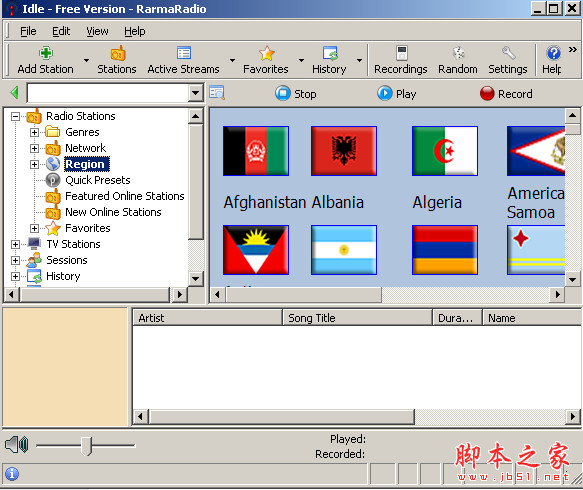Open the Active Streams dropdown arrow
This screenshot has width=583, height=490.
pyautogui.click(x=232, y=60)
